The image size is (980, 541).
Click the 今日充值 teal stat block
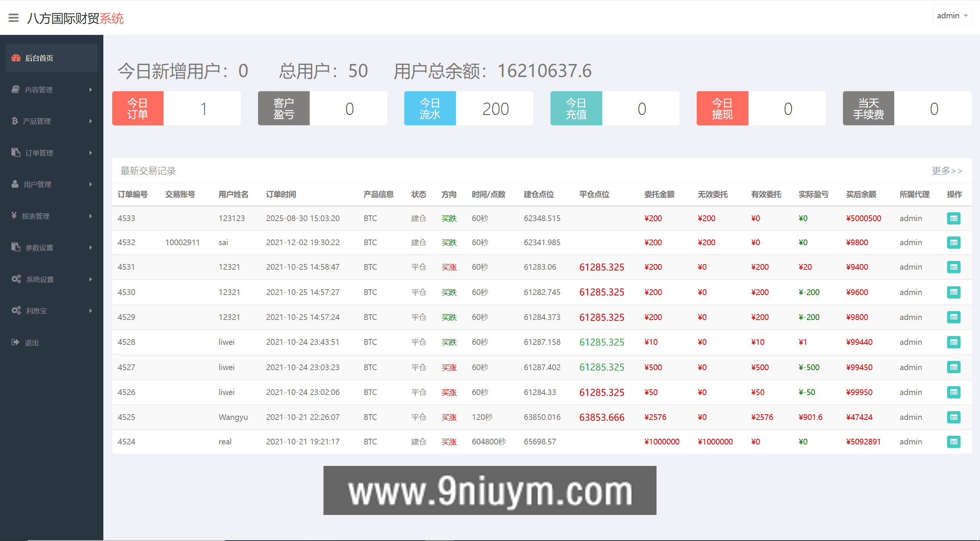(576, 108)
